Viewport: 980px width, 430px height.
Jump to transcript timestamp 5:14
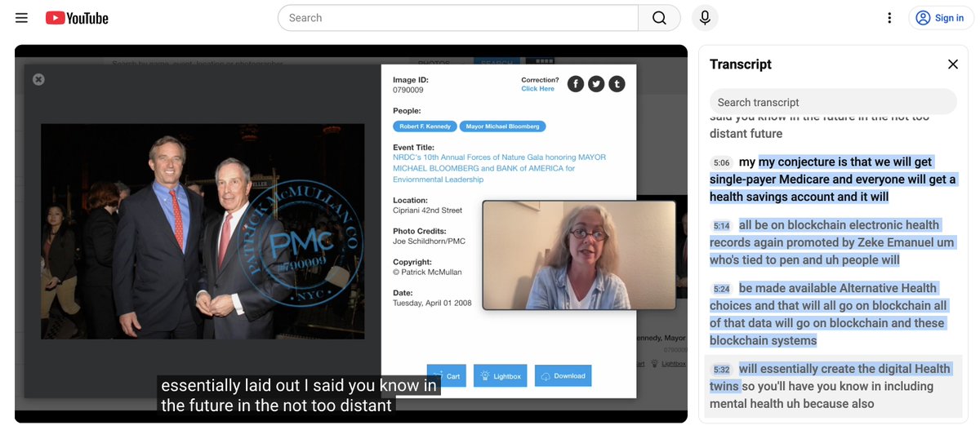coord(721,226)
